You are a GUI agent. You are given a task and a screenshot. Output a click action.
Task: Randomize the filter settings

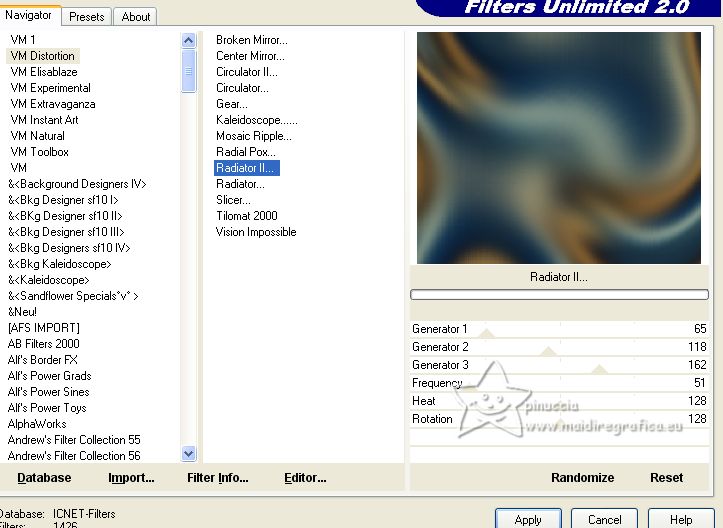[x=582, y=478]
